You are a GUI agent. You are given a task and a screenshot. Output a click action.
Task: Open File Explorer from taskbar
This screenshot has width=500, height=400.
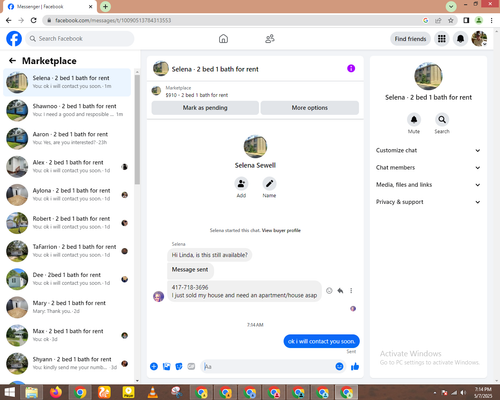tap(32, 392)
